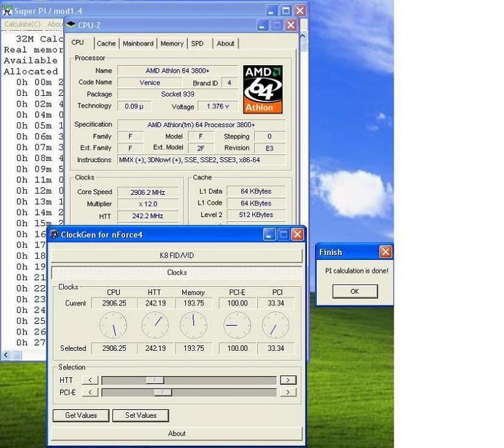Click the About button in ClockGen

coord(177,433)
